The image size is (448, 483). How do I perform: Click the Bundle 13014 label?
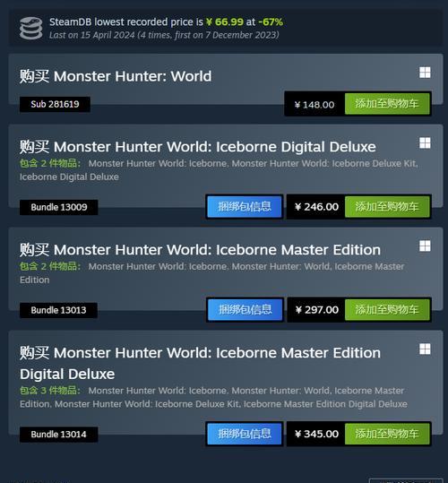coord(58,435)
